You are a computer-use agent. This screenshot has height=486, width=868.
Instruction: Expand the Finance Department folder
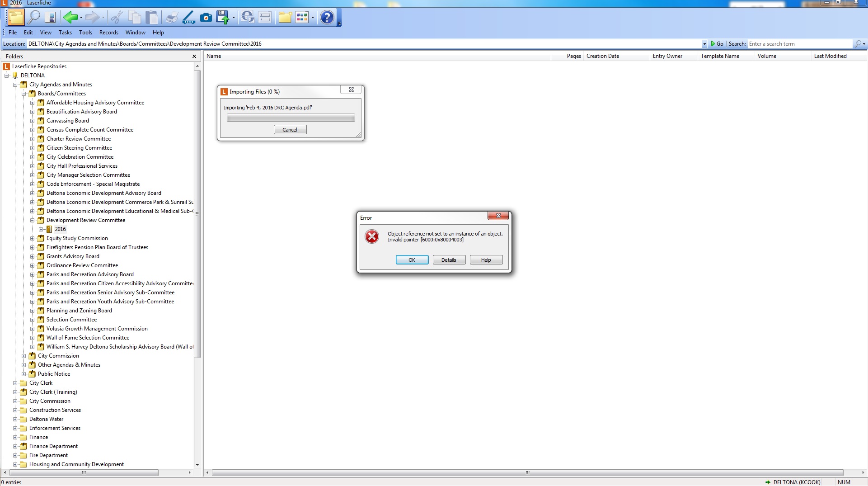click(15, 446)
